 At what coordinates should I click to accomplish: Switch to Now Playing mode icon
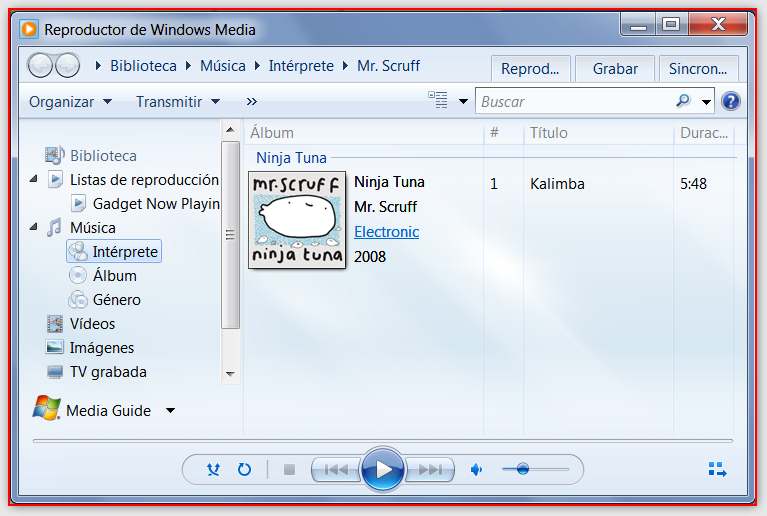pos(718,470)
